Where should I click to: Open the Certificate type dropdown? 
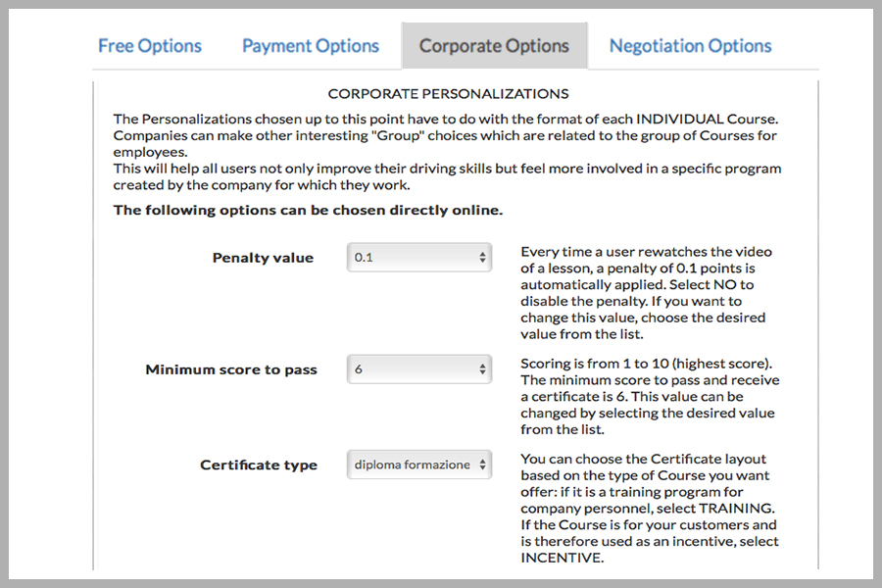[x=419, y=465]
